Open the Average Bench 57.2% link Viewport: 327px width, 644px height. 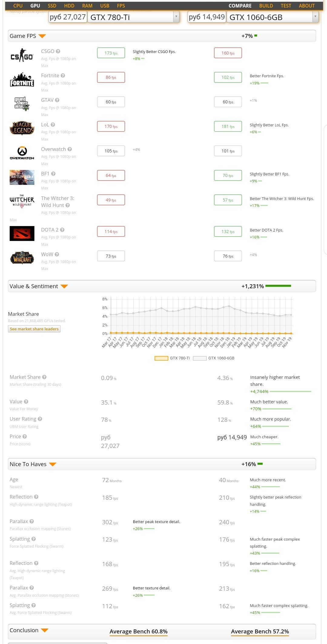click(260, 632)
